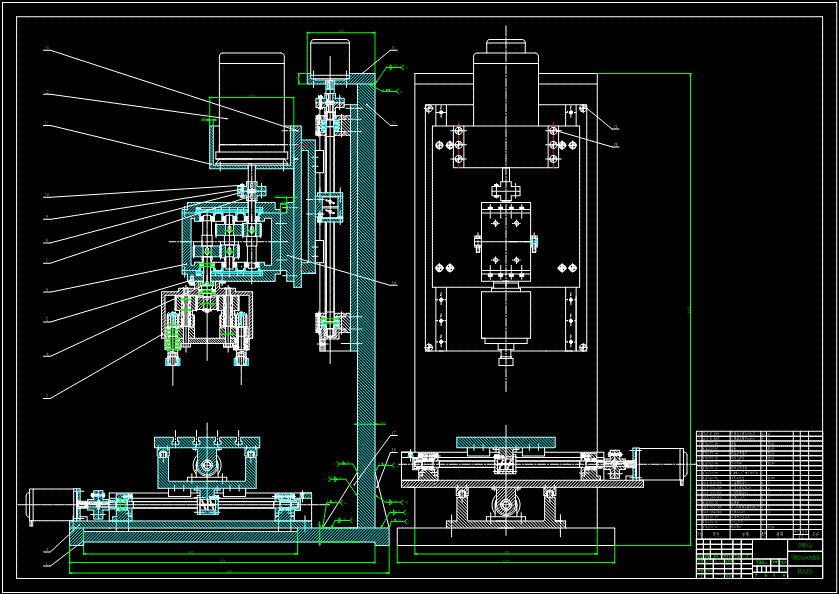Click the small feed motor atop the column
Screen dimensions: 839x594
pyautogui.click(x=330, y=57)
